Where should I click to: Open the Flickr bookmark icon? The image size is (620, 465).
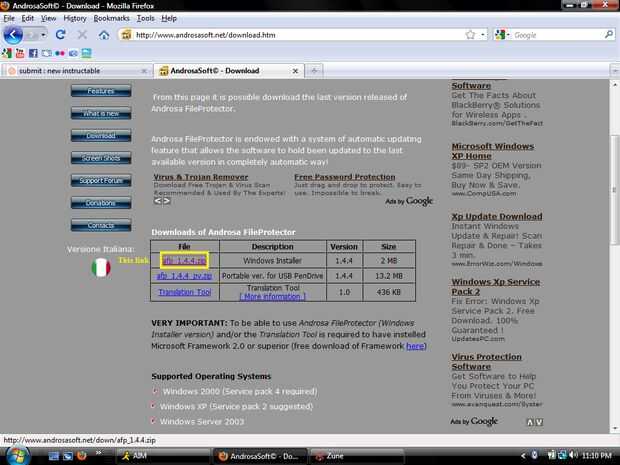click(60, 53)
